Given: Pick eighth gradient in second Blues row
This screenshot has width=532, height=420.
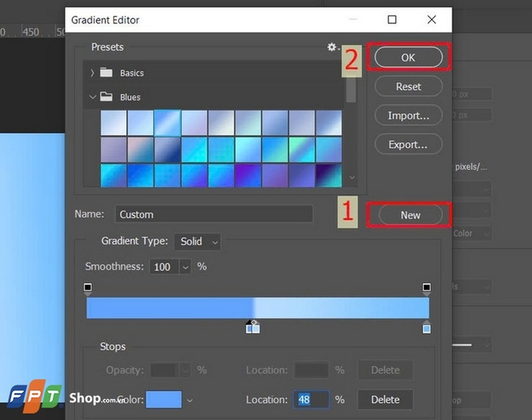Looking at the screenshot, I should [x=302, y=150].
